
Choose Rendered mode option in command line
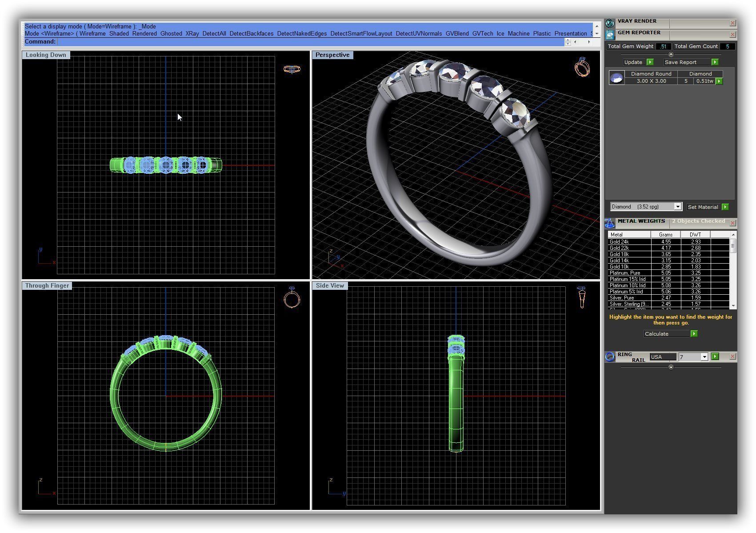pos(144,34)
